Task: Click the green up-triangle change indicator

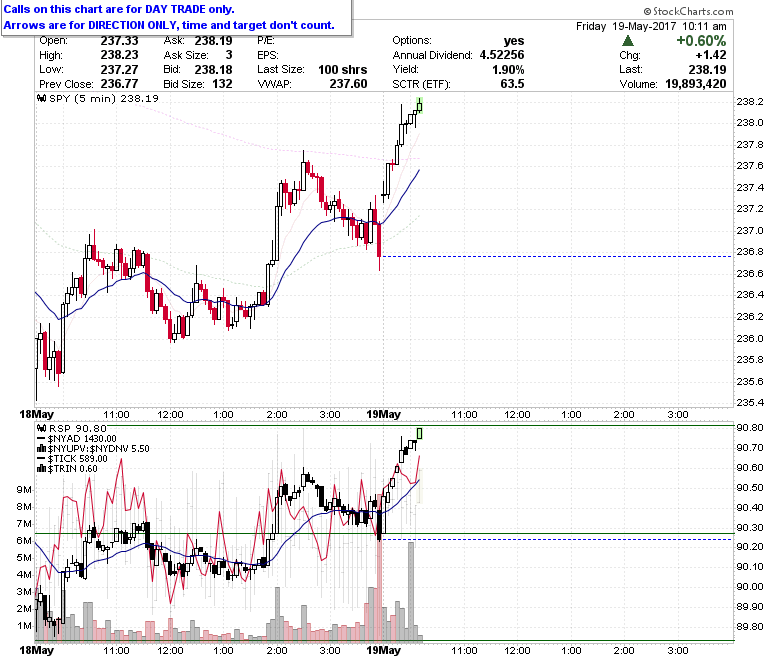Action: coord(628,41)
